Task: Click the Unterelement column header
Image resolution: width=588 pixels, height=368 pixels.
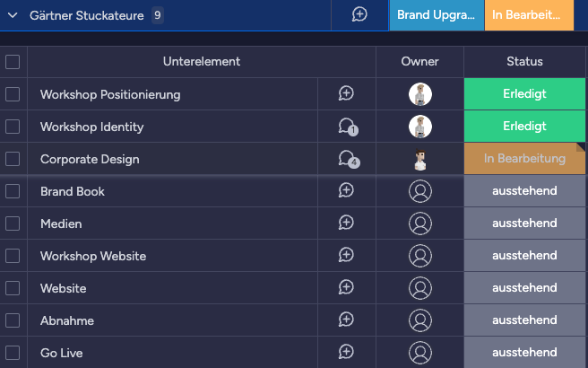Action: coord(201,61)
